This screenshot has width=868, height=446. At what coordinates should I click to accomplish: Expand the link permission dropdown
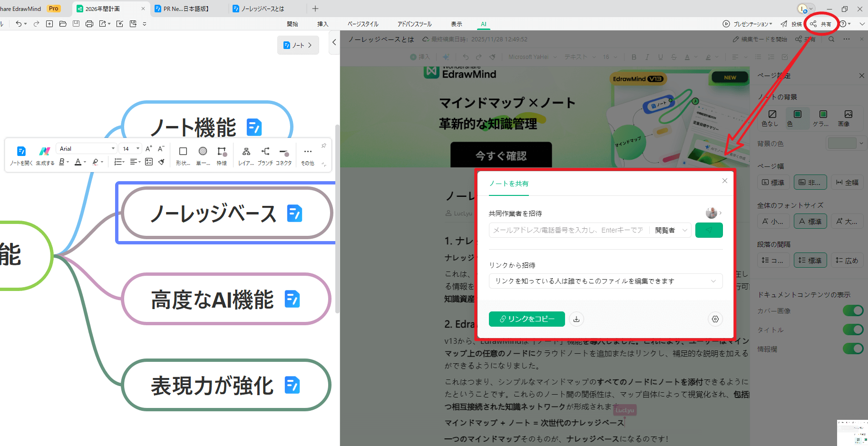605,281
